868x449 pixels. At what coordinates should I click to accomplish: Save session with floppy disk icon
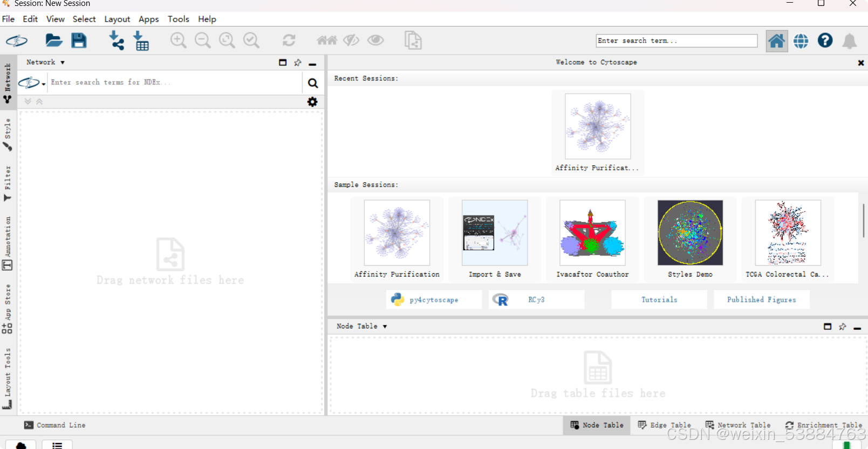coord(79,40)
